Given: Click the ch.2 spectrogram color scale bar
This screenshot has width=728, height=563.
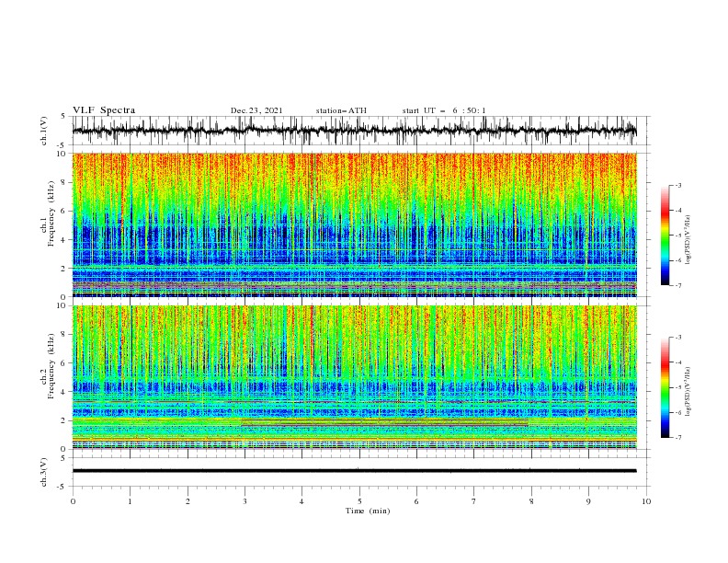Looking at the screenshot, I should tap(665, 387).
